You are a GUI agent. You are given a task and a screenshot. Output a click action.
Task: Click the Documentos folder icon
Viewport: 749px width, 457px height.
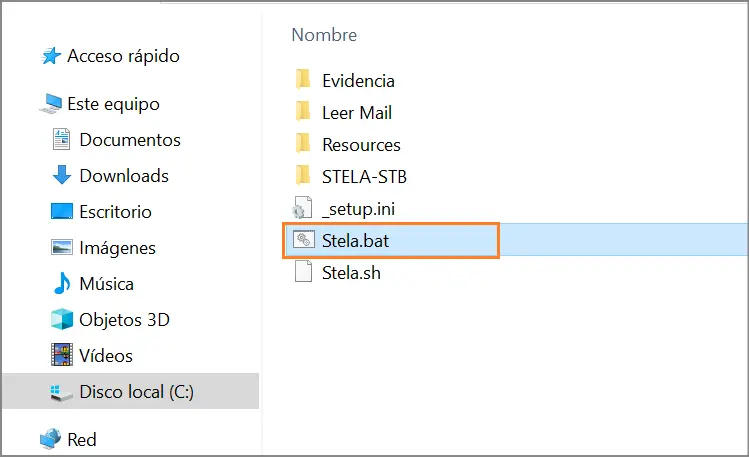click(62, 140)
